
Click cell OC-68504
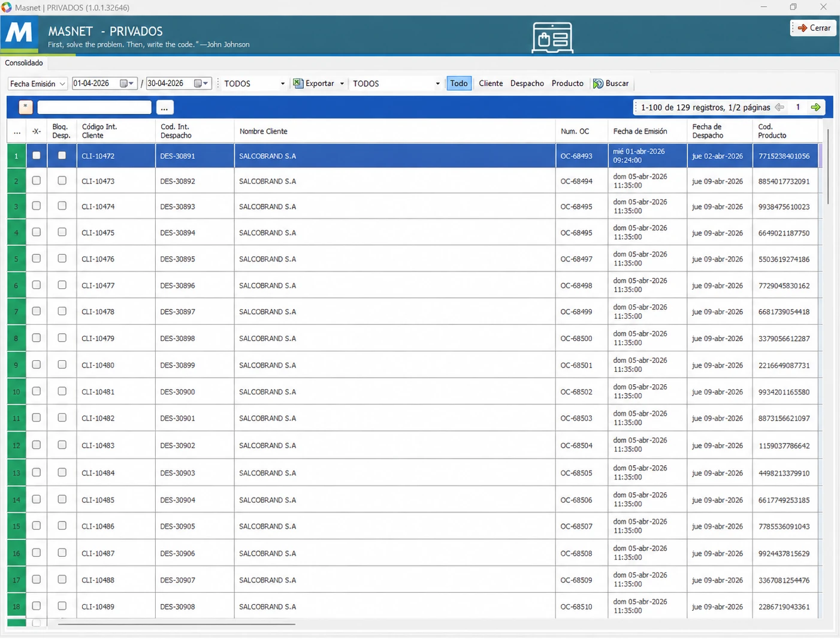(x=582, y=445)
